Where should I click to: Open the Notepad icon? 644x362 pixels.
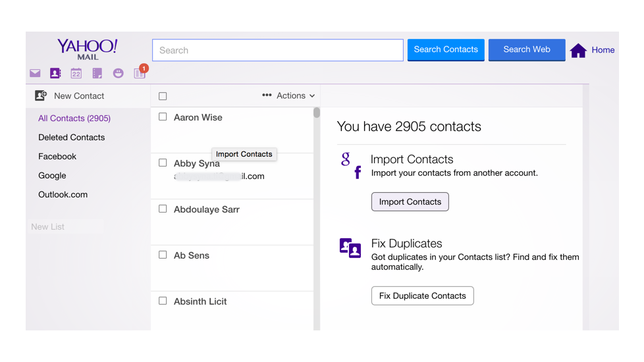[97, 73]
